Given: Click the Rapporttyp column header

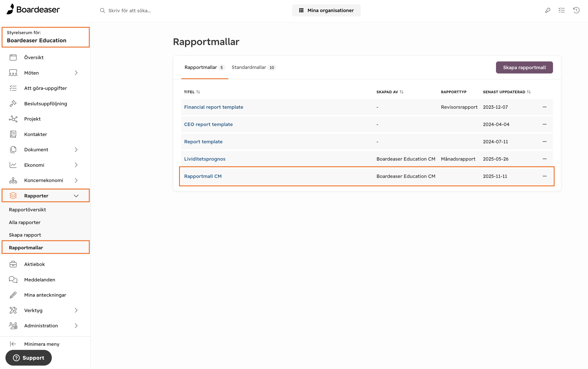Looking at the screenshot, I should [453, 92].
